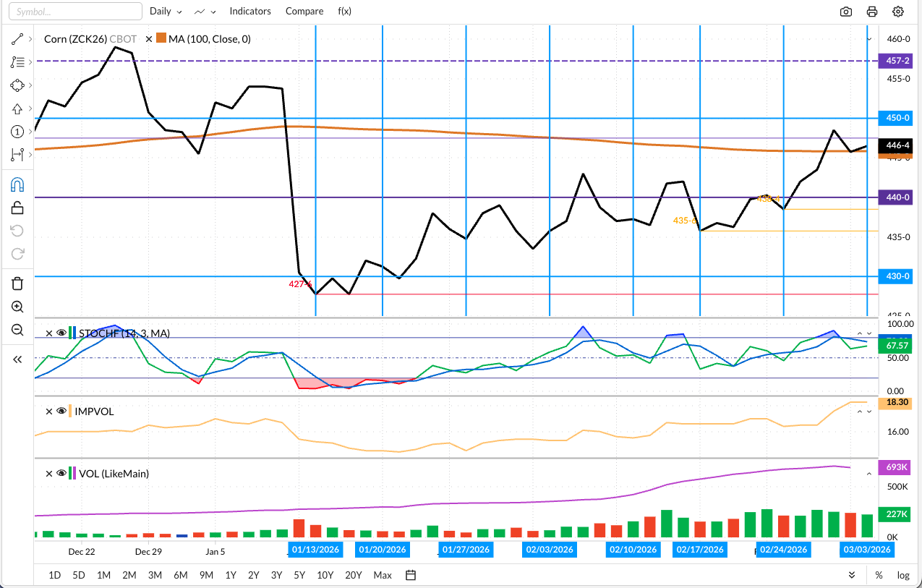The width and height of the screenshot is (922, 588).
Task: Click the Symbol search input field
Action: 76,12
